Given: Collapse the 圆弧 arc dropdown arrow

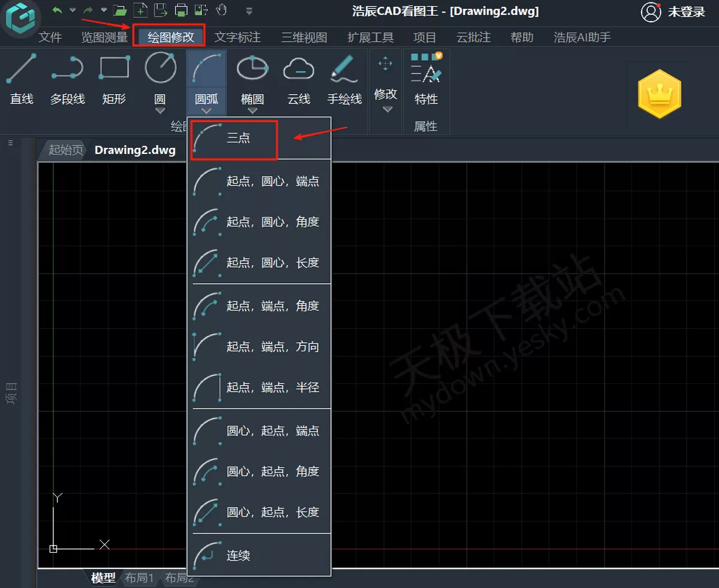Looking at the screenshot, I should [x=206, y=111].
